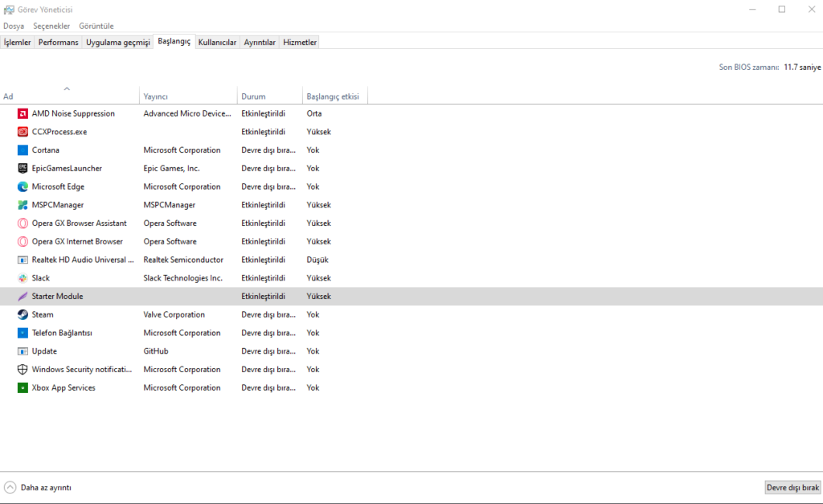Collapse view with Daha az ayrıntı
Screen dimensions: 823x504
(37, 488)
